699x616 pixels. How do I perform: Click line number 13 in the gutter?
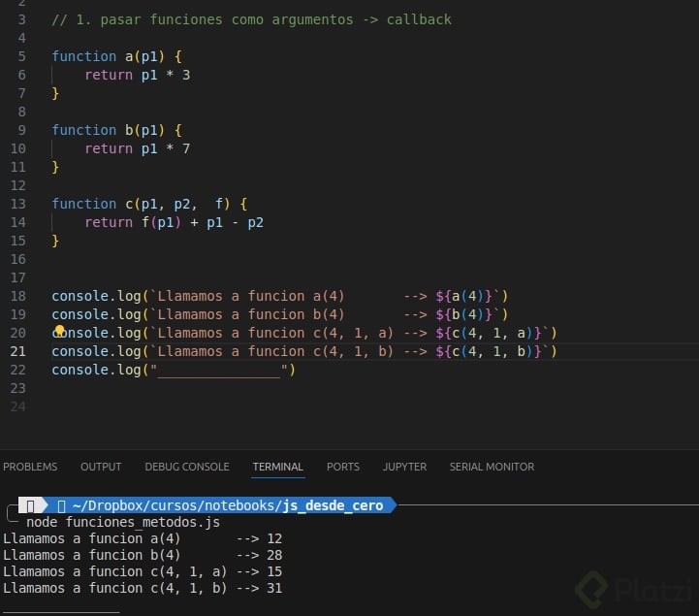click(17, 204)
